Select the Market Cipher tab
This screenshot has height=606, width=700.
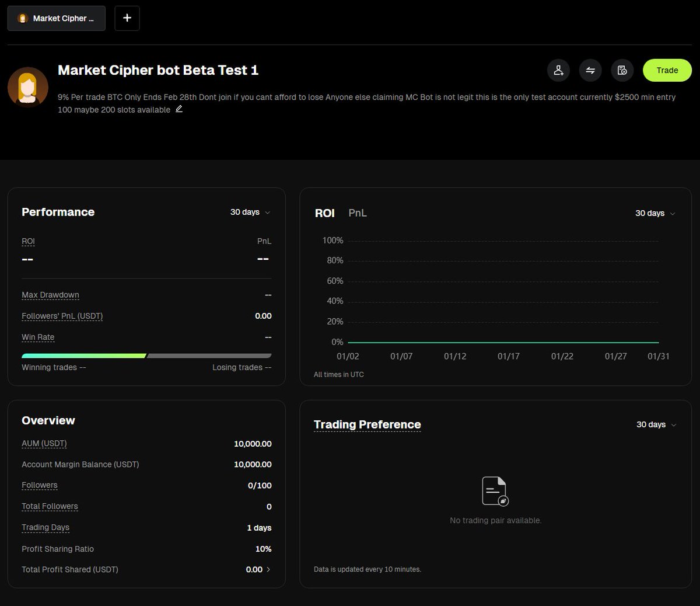[57, 18]
